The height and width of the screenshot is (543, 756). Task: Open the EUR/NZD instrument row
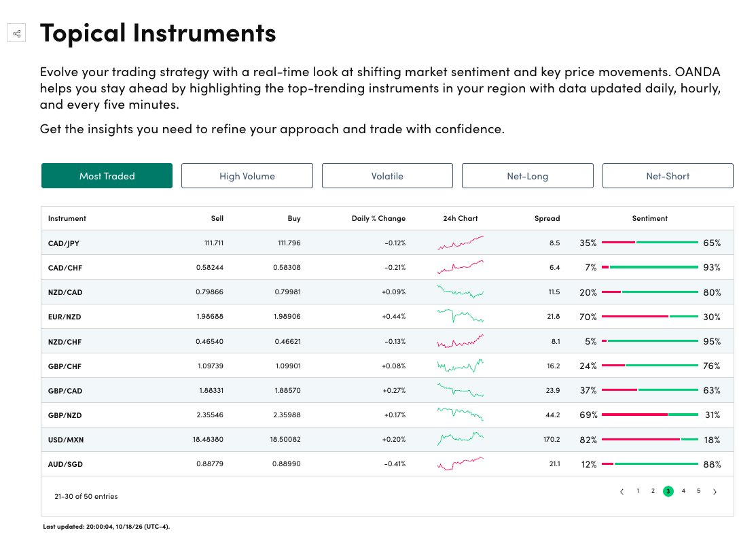click(x=387, y=316)
